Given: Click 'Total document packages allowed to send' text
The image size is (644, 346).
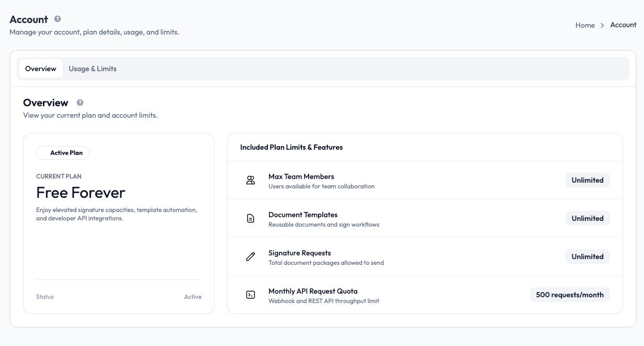Looking at the screenshot, I should pyautogui.click(x=326, y=263).
